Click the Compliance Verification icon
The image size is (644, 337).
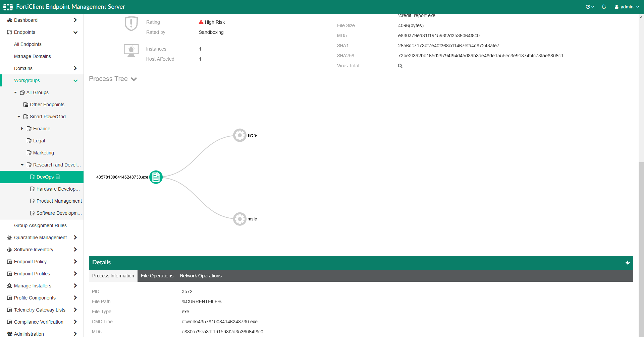[x=9, y=322]
